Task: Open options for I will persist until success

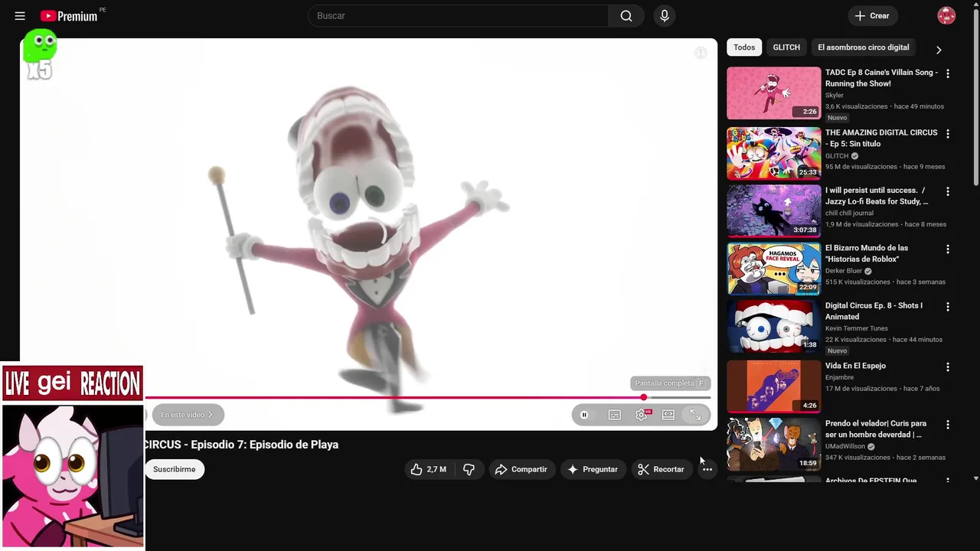Action: (x=948, y=192)
